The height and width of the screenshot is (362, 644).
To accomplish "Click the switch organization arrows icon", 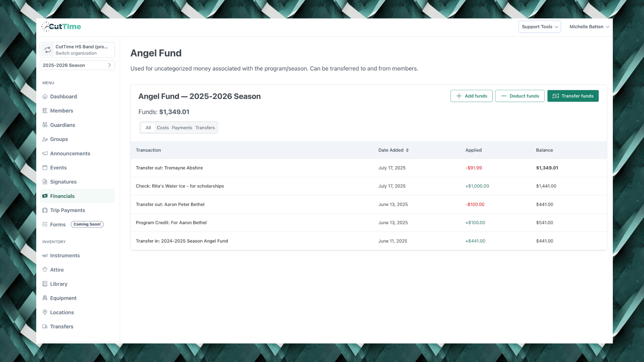I will (x=48, y=50).
